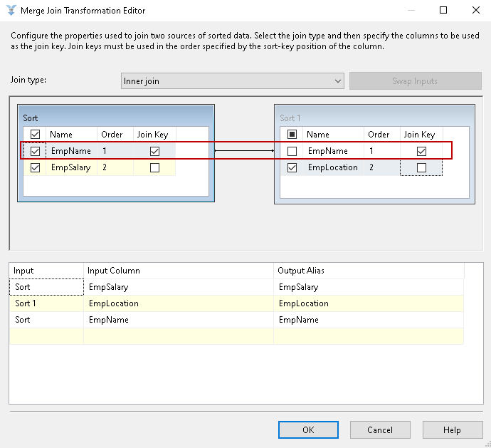Screen dimensions: 491x448
Task: Click the Join Key column header in the Sort table
Action: (x=154, y=135)
